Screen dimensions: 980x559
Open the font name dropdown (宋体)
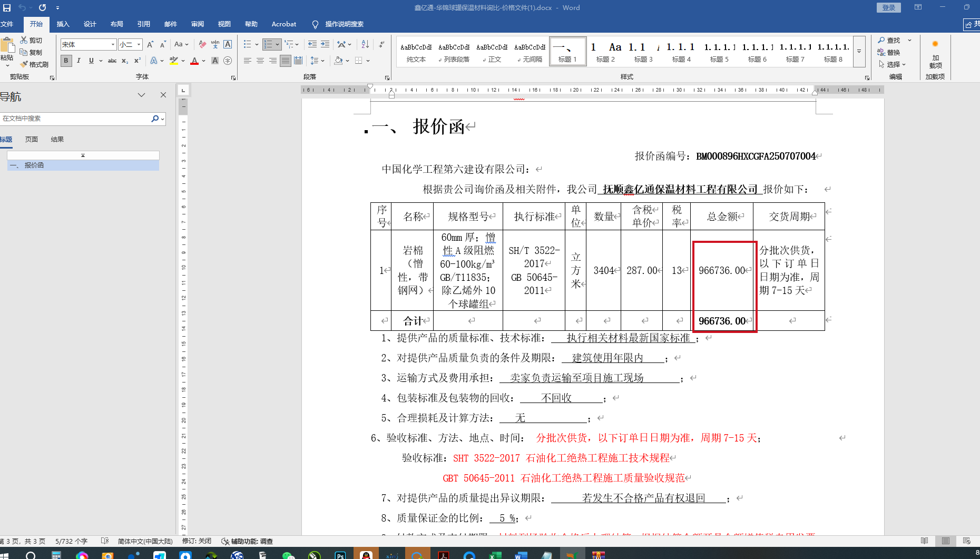click(113, 45)
